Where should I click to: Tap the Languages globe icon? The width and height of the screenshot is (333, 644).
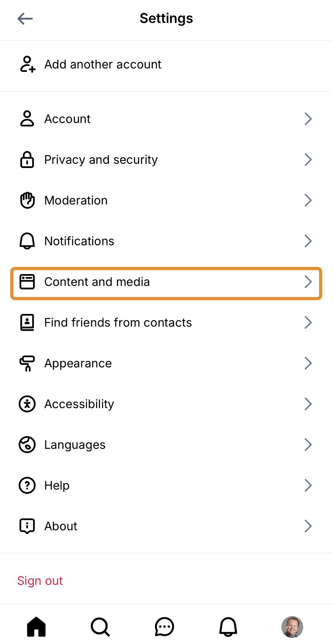click(27, 445)
